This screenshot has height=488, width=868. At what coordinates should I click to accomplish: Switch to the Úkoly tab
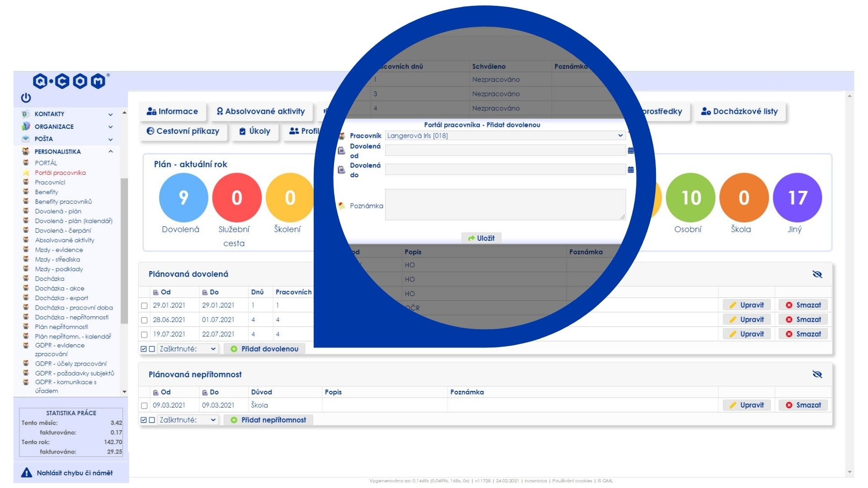click(255, 131)
